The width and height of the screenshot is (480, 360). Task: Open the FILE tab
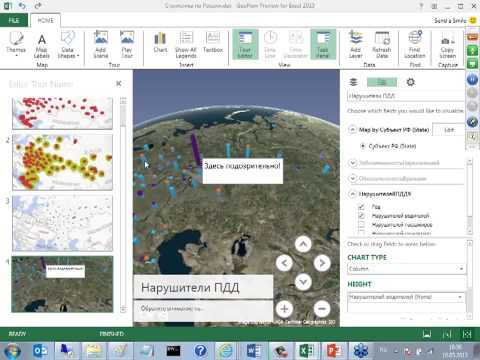pyautogui.click(x=14, y=21)
